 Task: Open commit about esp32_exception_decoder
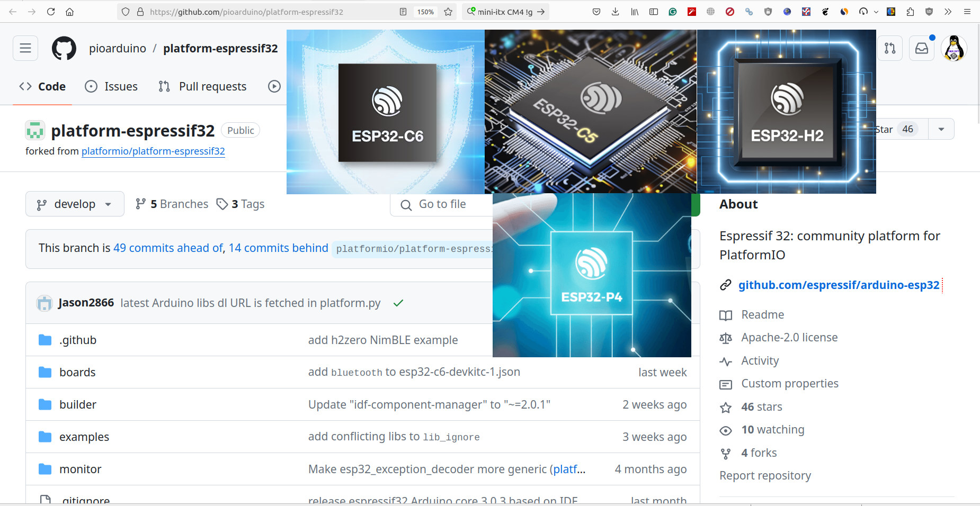[429, 469]
